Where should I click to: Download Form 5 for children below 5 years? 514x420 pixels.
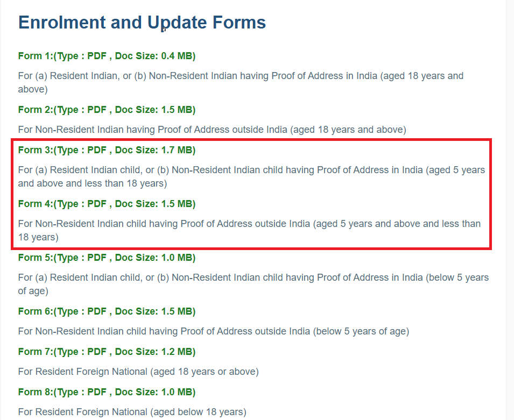[107, 257]
